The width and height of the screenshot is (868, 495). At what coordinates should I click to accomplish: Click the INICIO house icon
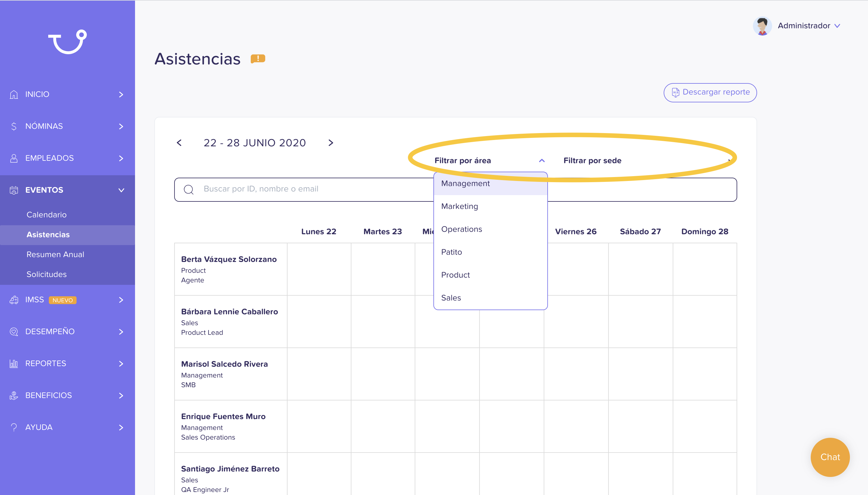coord(14,94)
